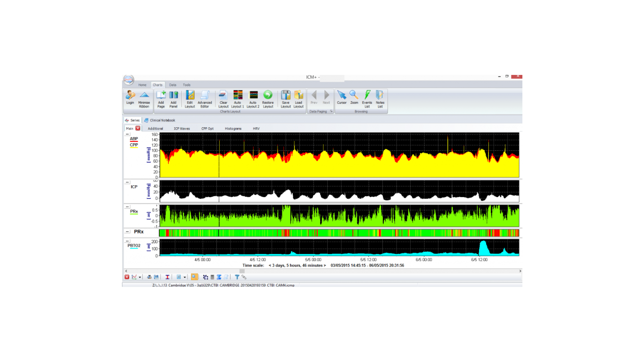Image resolution: width=644 pixels, height=362 pixels.
Task: Click the blue page icon in bottom toolbar
Action: (179, 277)
